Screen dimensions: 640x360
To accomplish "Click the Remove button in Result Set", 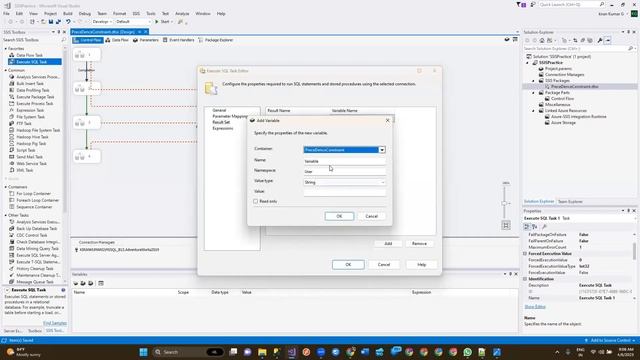I will [419, 244].
